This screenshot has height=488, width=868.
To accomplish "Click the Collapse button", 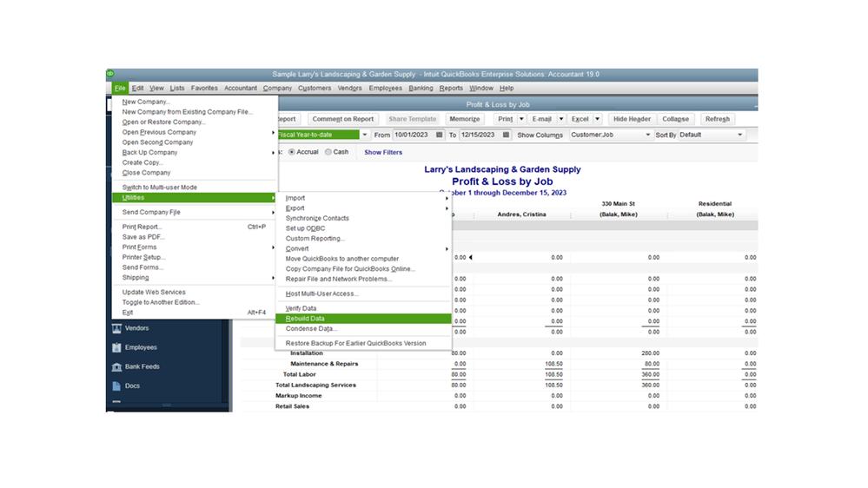I will [x=675, y=119].
